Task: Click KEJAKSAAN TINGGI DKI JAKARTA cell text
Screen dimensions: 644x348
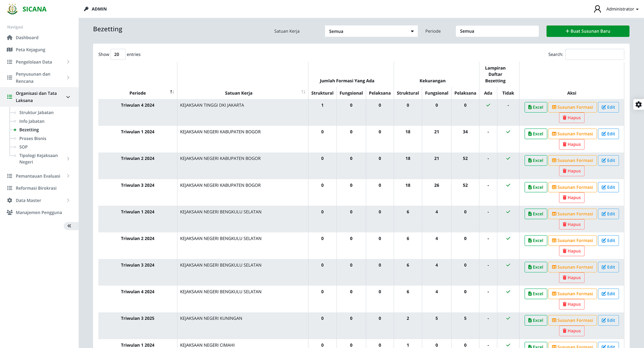Action: point(212,105)
